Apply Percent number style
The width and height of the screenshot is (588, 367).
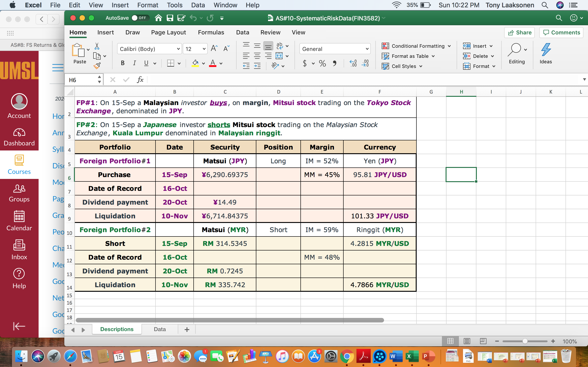pos(322,63)
